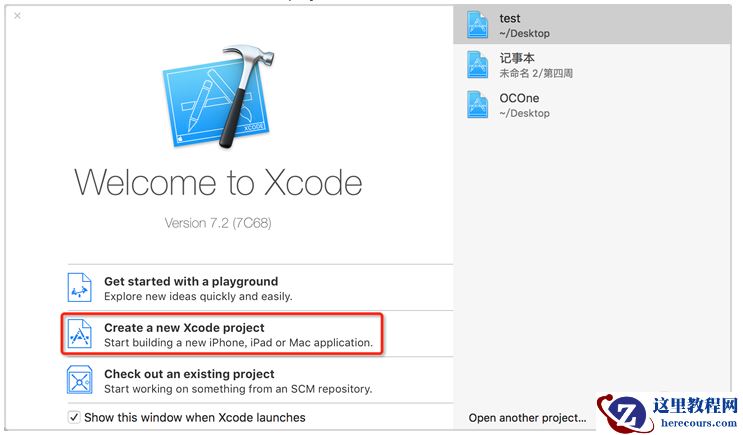Open another project from the bottom right
This screenshot has height=435, width=743.
[527, 418]
